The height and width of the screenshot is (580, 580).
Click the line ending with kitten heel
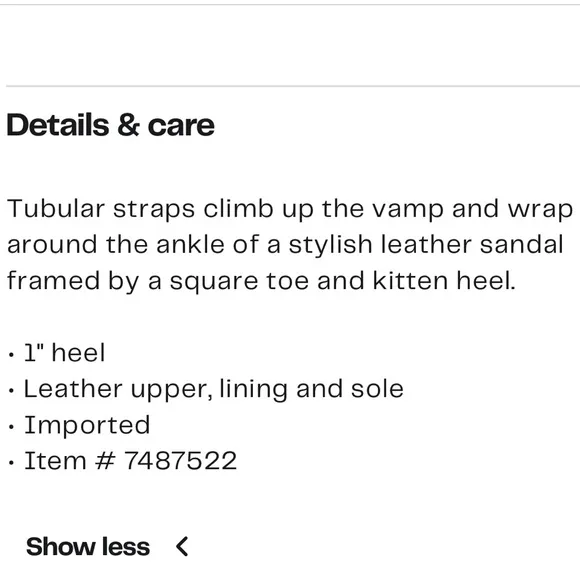click(x=261, y=281)
